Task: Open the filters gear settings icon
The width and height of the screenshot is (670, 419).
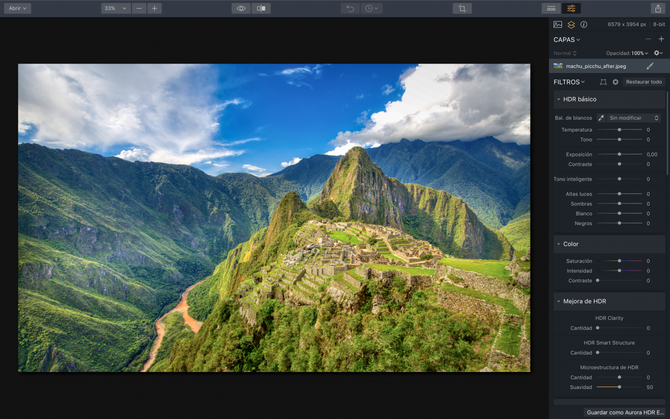Action: (x=615, y=82)
